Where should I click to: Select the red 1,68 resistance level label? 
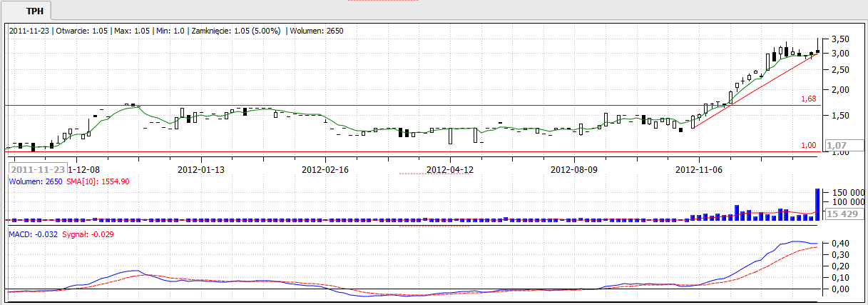pyautogui.click(x=808, y=99)
